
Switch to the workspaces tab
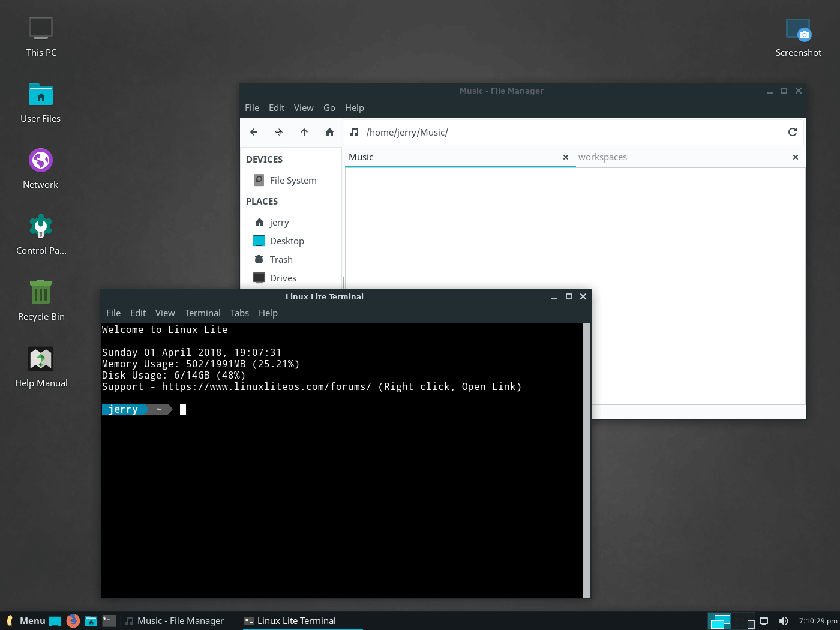tap(602, 157)
